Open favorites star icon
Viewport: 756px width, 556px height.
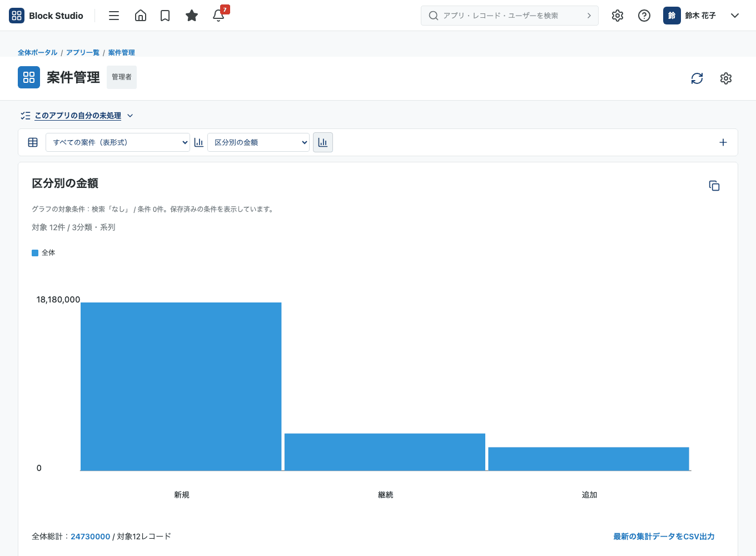pyautogui.click(x=192, y=16)
